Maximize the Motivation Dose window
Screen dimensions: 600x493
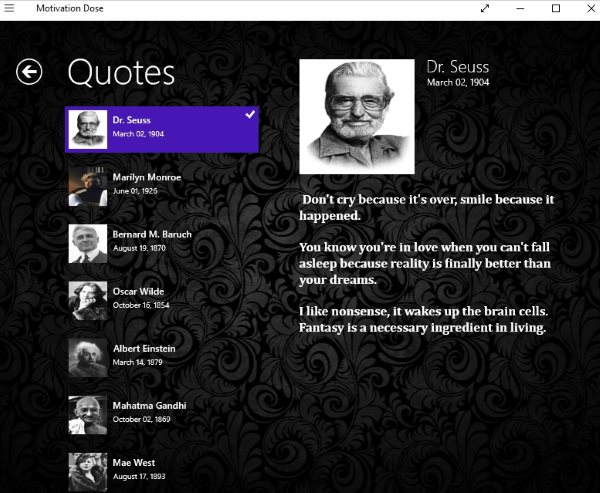pos(556,8)
